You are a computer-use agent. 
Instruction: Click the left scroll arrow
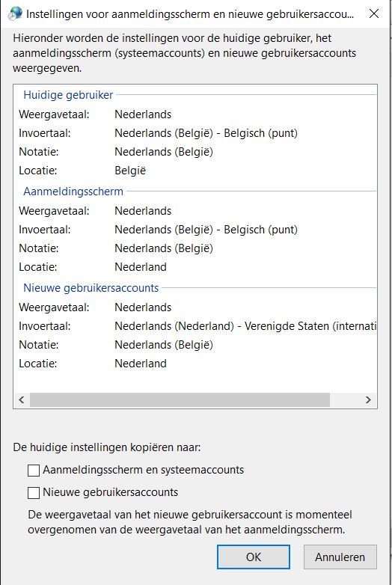coord(22,400)
